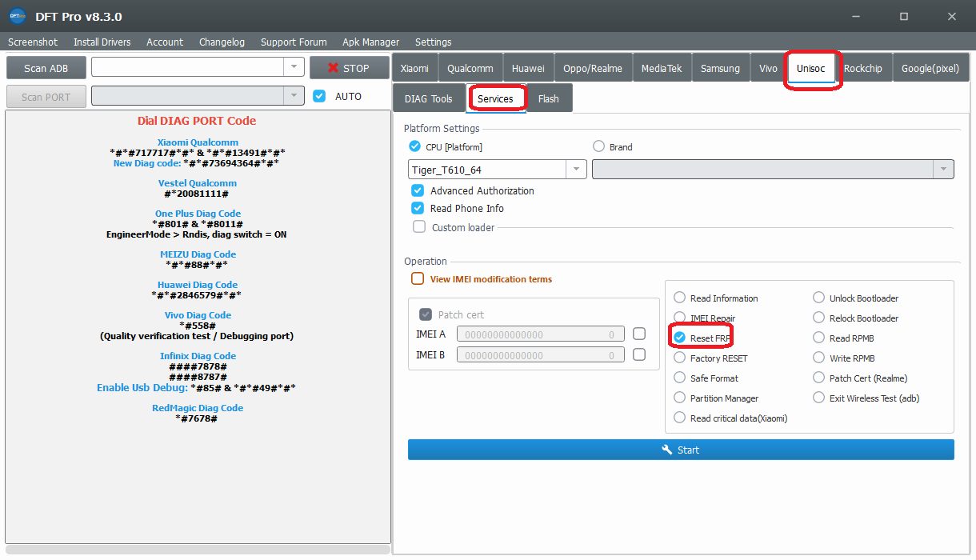
Task: Switch to the Xiaomi tab
Action: 414,68
